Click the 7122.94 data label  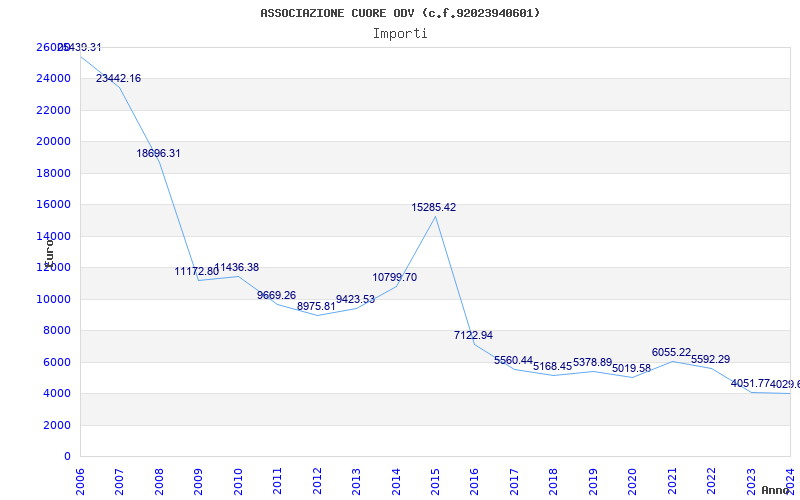tap(473, 336)
